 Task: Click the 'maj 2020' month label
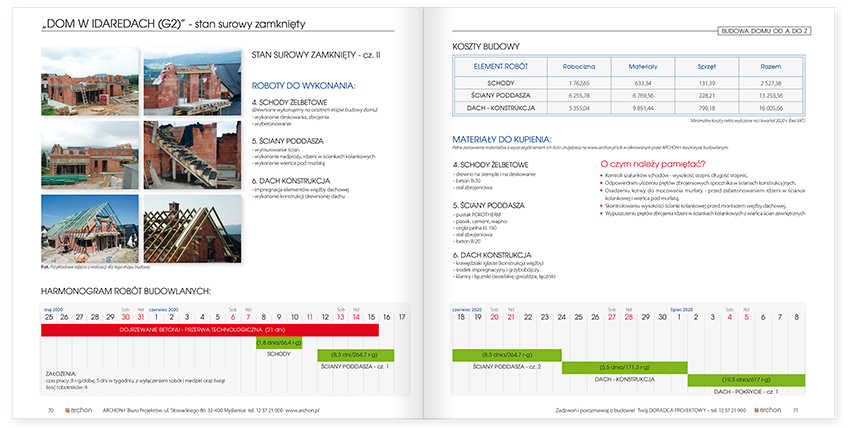[x=54, y=310]
